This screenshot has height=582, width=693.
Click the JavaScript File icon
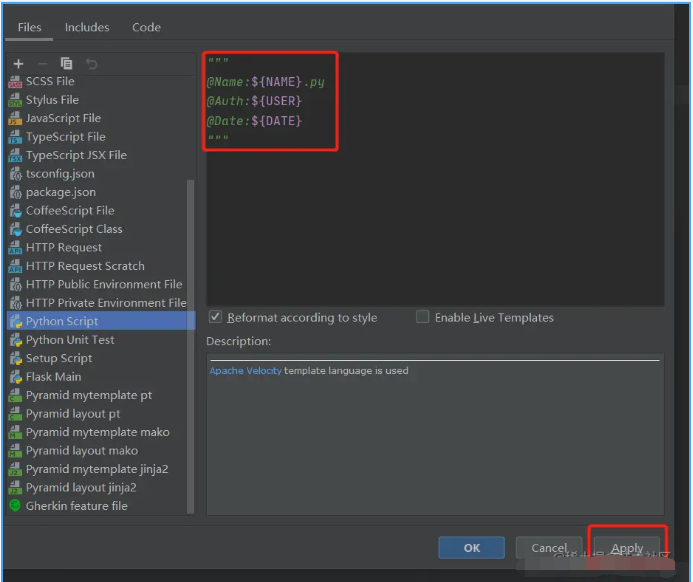tap(15, 118)
